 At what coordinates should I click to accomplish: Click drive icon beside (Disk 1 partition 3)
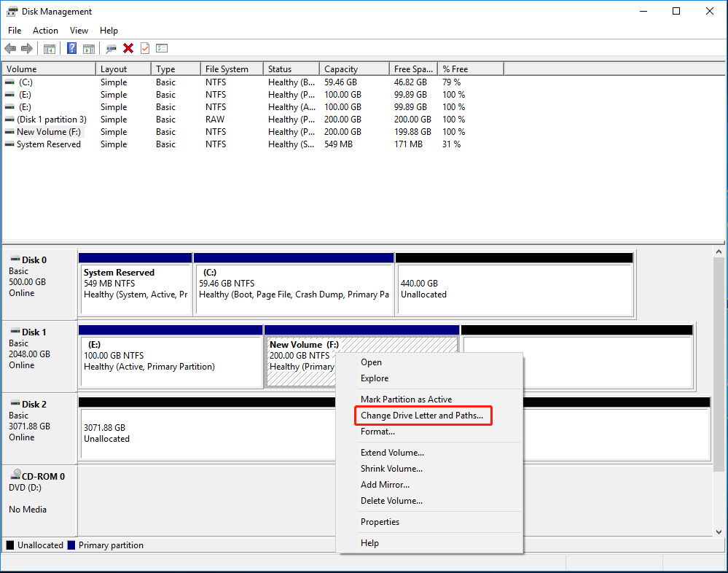[x=9, y=120]
